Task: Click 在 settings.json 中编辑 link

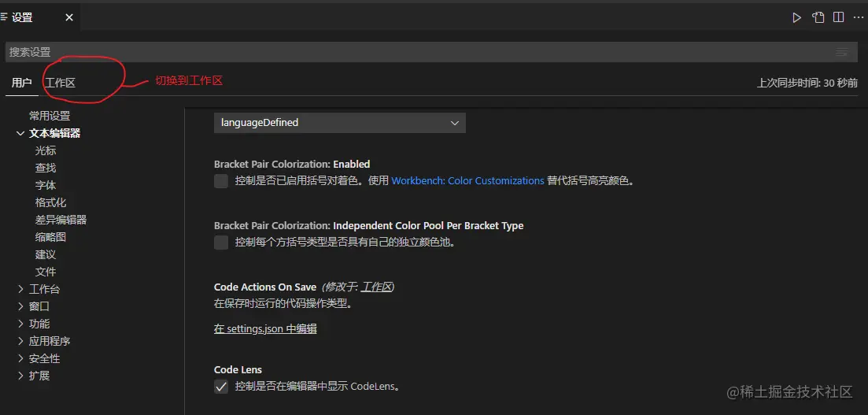Action: pyautogui.click(x=265, y=328)
